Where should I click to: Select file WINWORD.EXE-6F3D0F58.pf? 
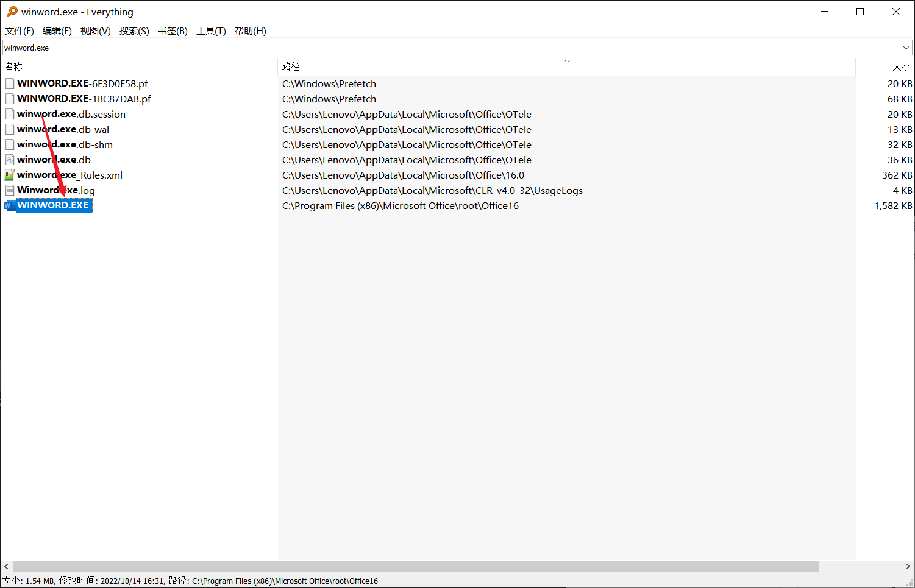point(82,83)
